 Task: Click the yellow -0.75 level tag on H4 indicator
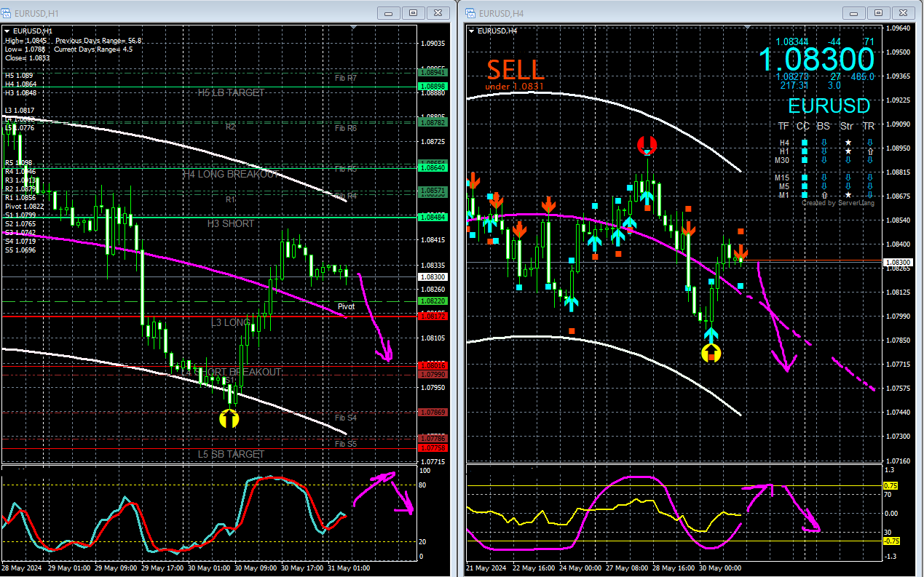pos(891,541)
